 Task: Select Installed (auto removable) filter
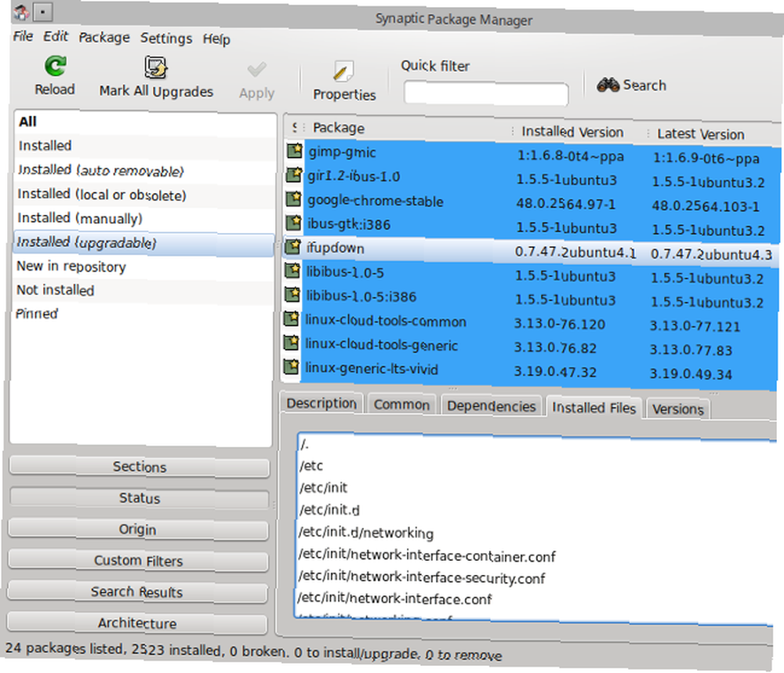tap(144, 170)
